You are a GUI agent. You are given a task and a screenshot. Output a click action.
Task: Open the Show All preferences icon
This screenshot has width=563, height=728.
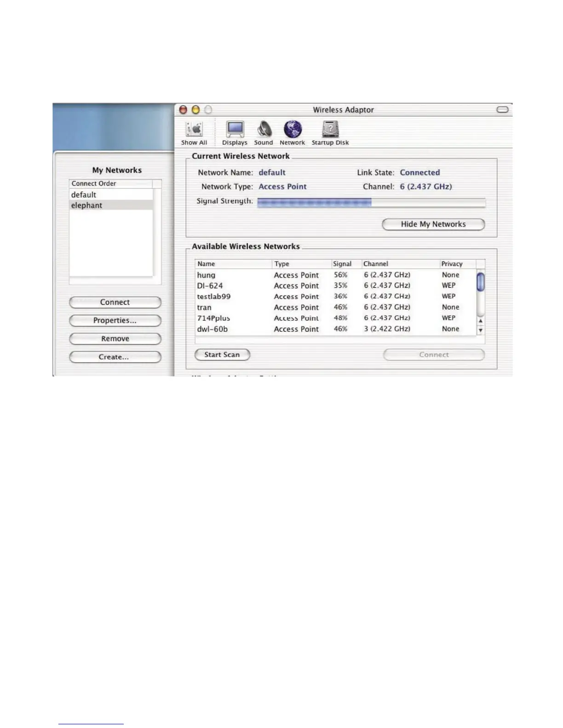point(194,133)
